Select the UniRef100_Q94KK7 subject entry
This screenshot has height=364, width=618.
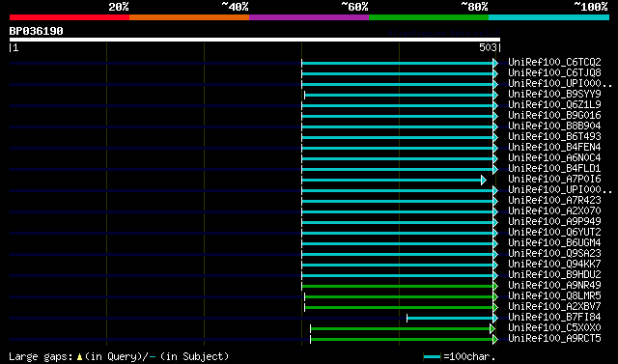click(x=554, y=264)
